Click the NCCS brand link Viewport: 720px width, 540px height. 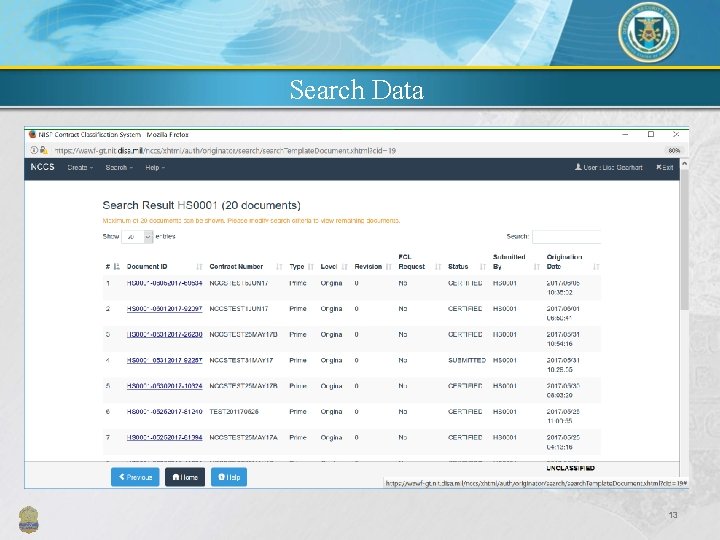point(42,167)
